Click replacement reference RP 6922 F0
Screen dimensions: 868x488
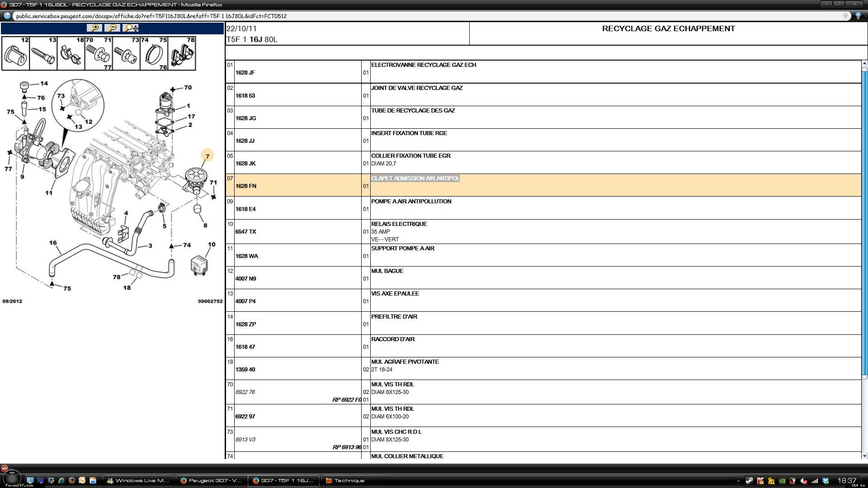pyautogui.click(x=347, y=400)
